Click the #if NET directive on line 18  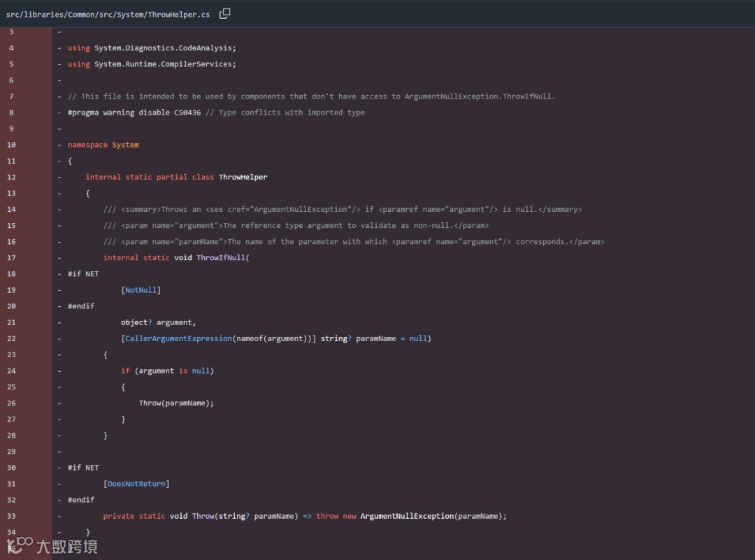pos(83,274)
